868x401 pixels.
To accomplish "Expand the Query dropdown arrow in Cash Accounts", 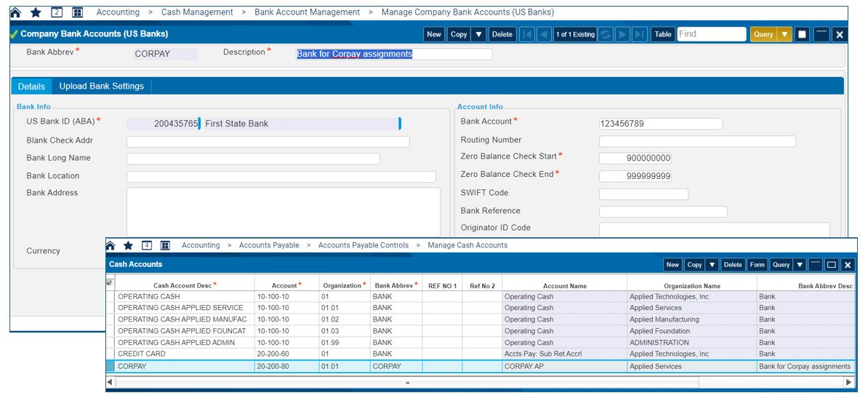I will [800, 265].
